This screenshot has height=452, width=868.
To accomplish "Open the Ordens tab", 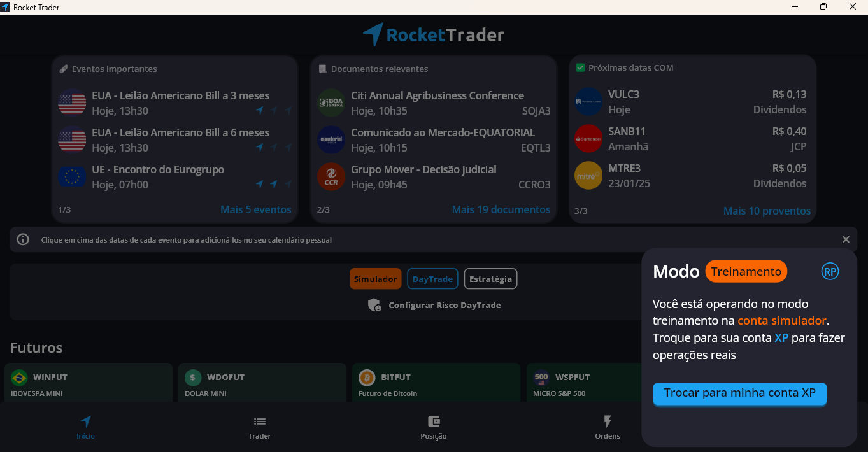I will [608, 427].
